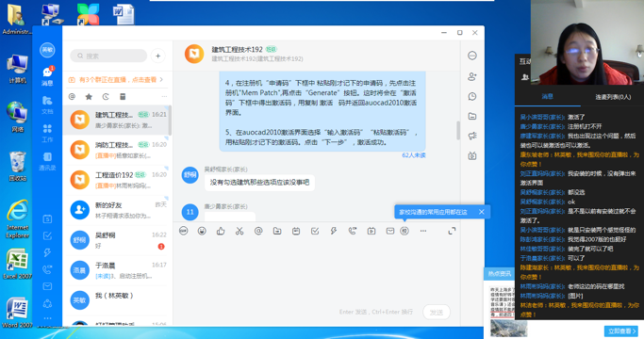This screenshot has height=339, width=644.
Task: Start a call with the phone icon
Action: 353,231
